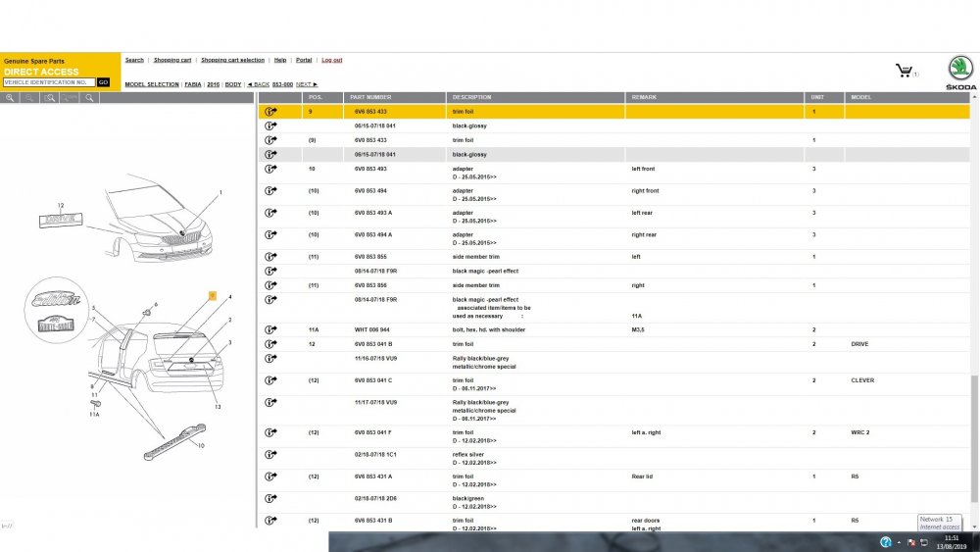Click the highlighted callout 9 on diagram

pos(213,296)
